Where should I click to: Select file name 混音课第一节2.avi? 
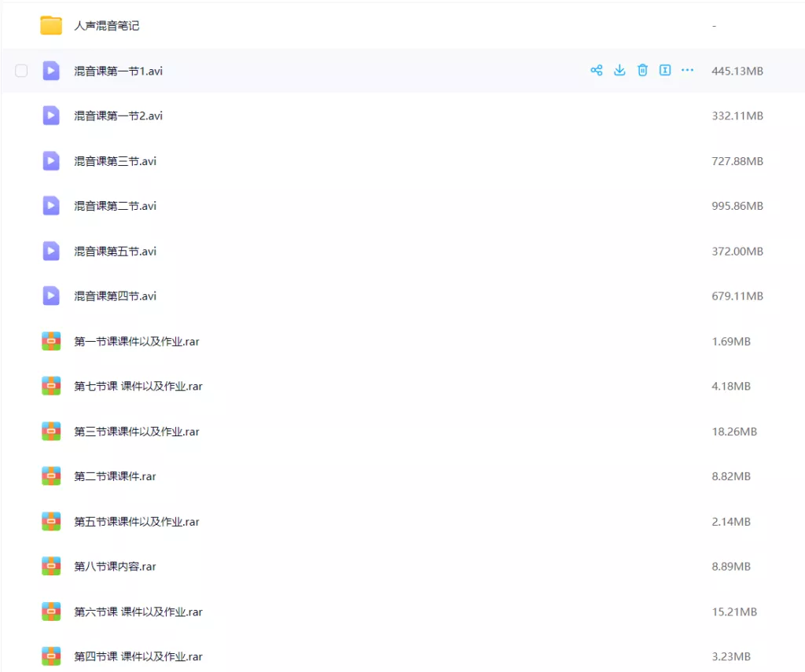[118, 116]
